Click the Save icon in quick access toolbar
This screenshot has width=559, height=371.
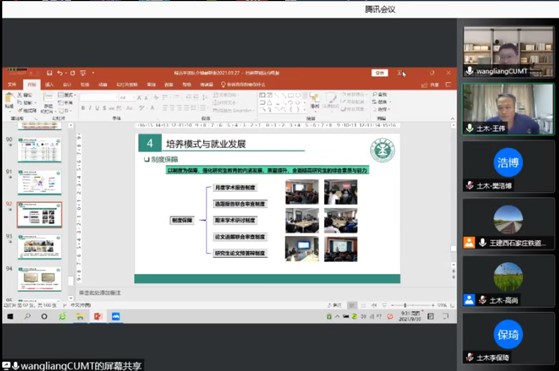(50, 73)
